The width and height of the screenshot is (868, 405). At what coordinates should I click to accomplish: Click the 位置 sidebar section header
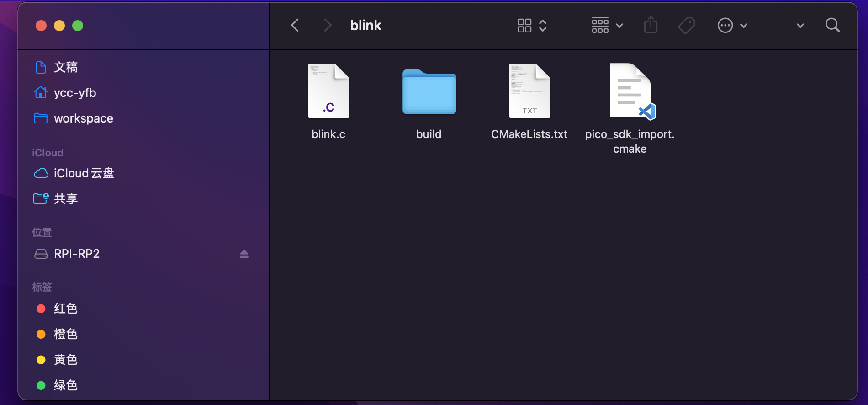tap(42, 232)
